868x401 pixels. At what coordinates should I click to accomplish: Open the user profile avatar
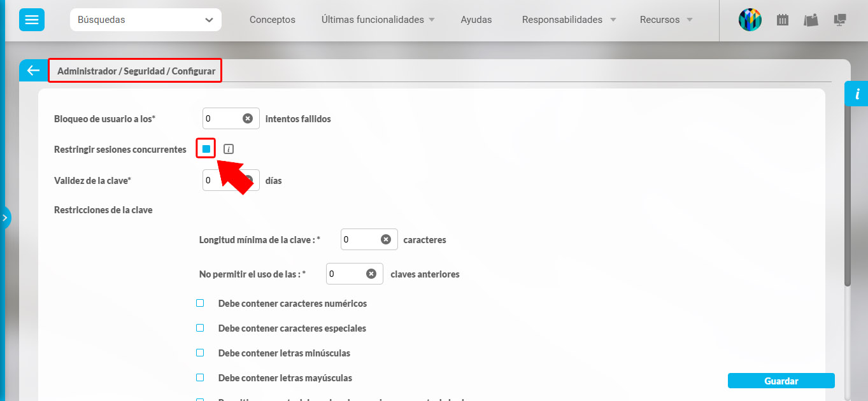(750, 20)
